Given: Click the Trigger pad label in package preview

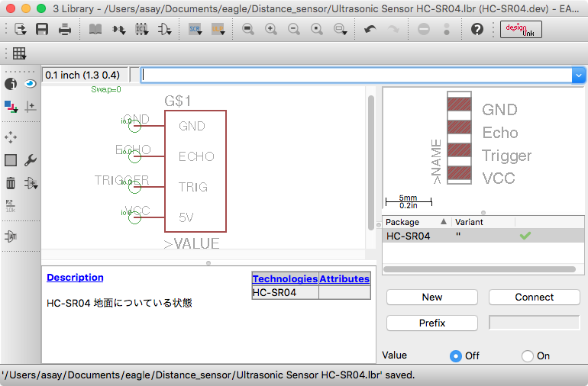Looking at the screenshot, I should coord(506,156).
